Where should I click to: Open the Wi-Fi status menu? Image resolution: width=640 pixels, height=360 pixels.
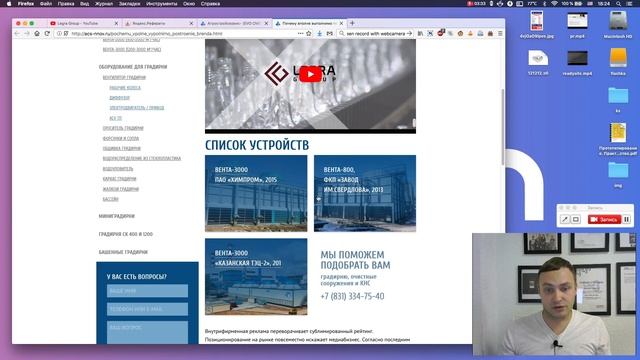click(554, 4)
